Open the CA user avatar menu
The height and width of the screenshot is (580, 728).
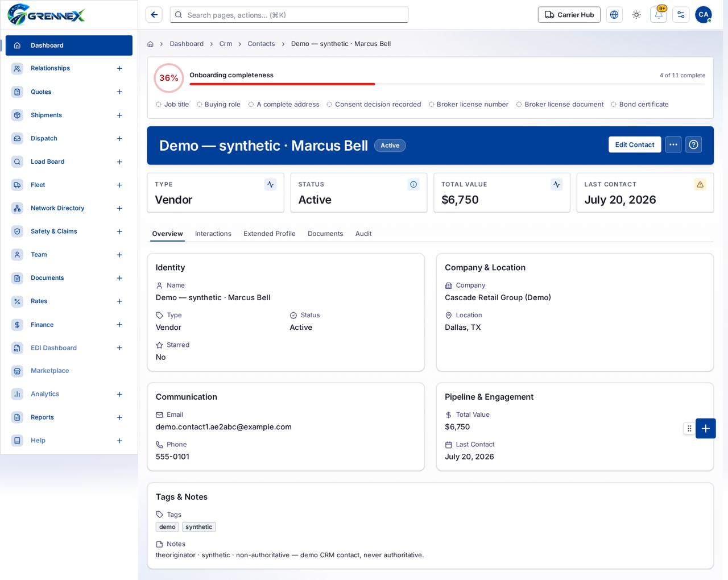click(x=704, y=15)
